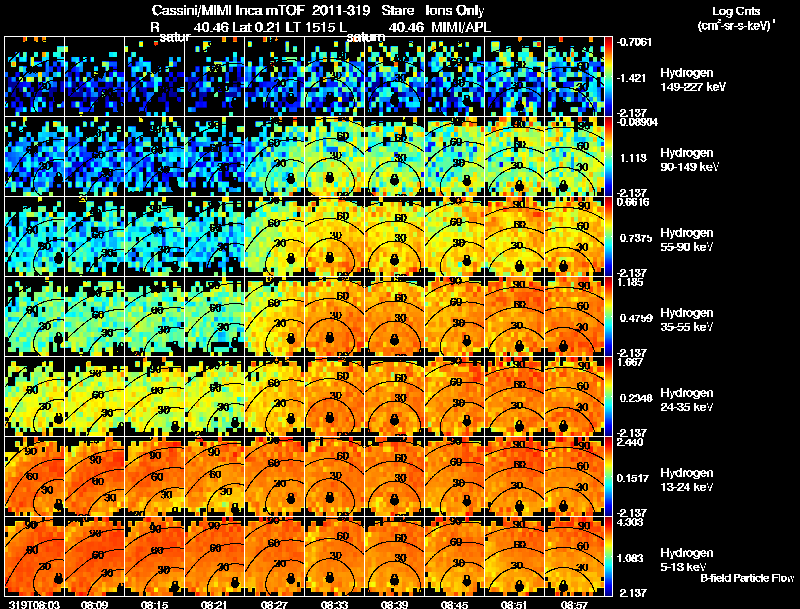Image resolution: width=800 pixels, height=609 pixels.
Task: Click the Hydrogen 149-227 keV color scale bar
Action: (x=608, y=76)
